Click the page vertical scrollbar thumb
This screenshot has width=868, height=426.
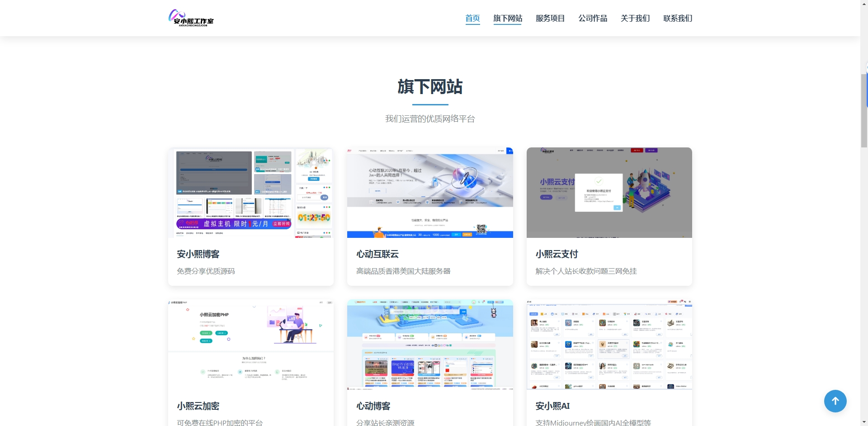[x=864, y=110]
